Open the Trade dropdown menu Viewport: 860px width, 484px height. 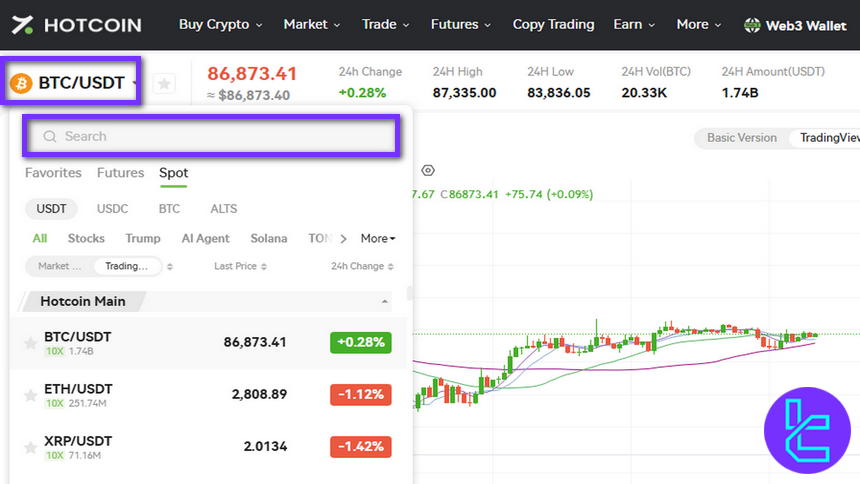pos(385,25)
